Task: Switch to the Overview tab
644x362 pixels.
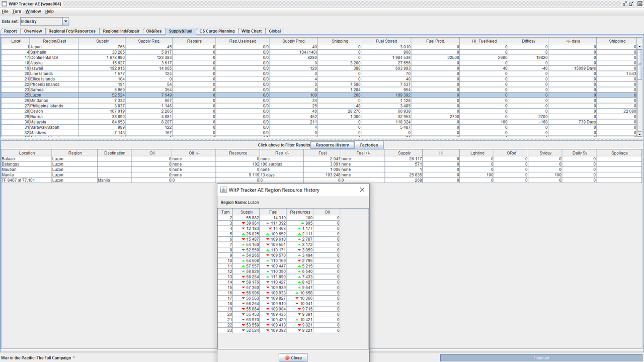Action: point(33,31)
